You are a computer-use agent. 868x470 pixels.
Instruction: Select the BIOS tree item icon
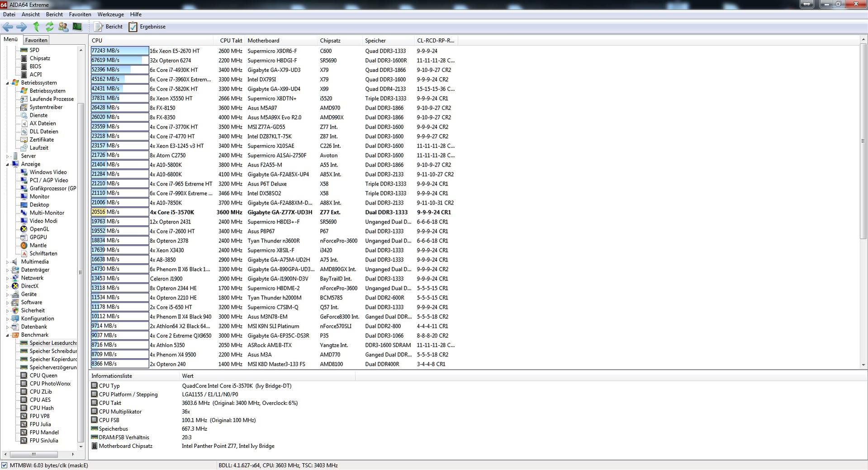[x=24, y=66]
